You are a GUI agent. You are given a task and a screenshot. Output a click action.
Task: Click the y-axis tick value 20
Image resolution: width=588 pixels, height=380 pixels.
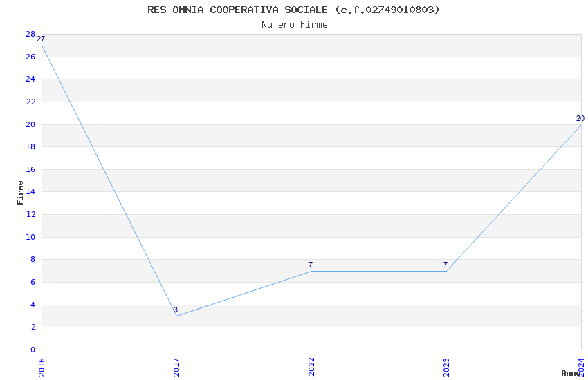(x=30, y=124)
